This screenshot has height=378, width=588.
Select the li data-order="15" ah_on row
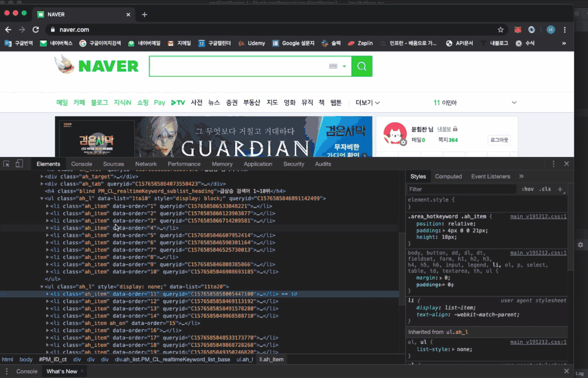click(200, 323)
